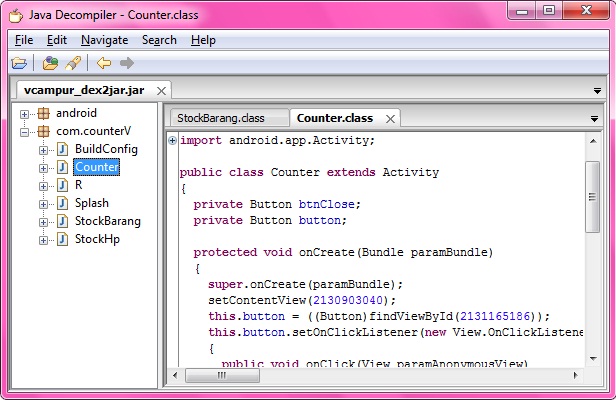This screenshot has height=400, width=616.
Task: Click the number 2131165186 in findViewById
Action: point(495,316)
